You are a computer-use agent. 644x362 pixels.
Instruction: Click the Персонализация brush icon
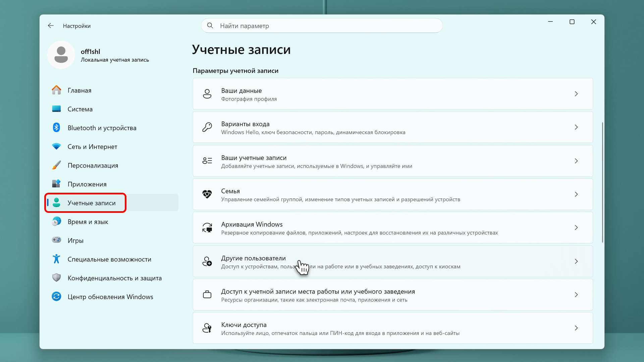point(56,165)
